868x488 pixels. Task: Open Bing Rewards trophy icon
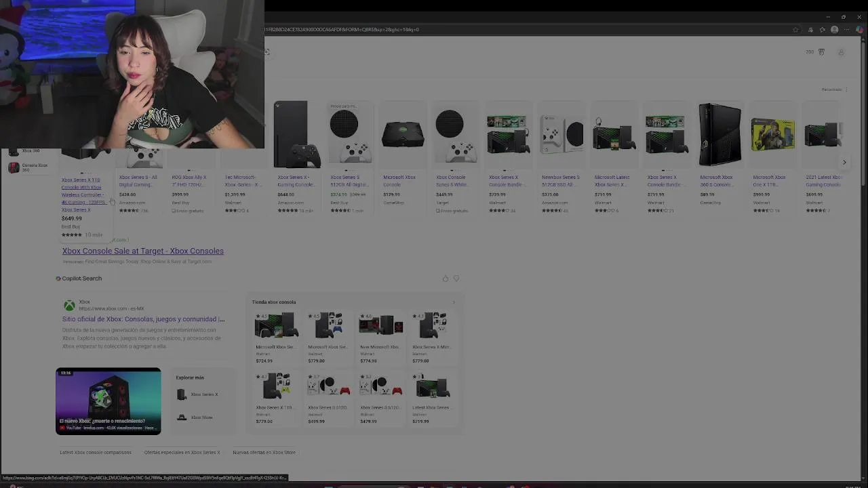click(x=821, y=52)
